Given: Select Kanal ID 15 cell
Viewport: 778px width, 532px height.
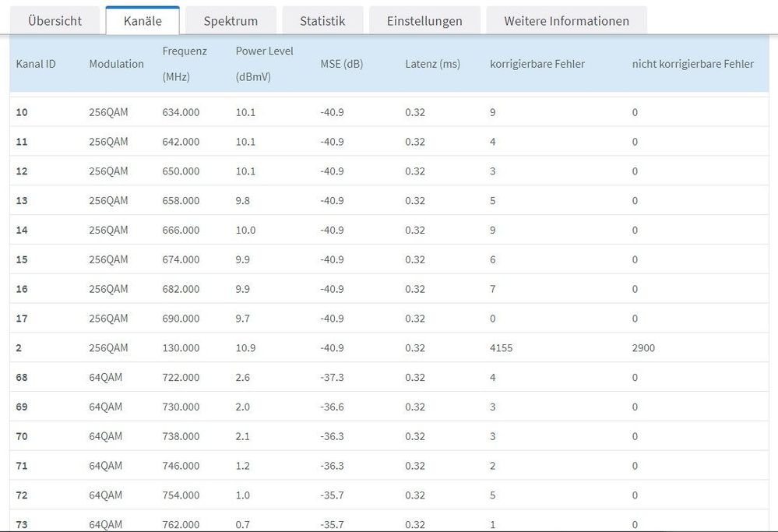Looking at the screenshot, I should click(x=22, y=259).
